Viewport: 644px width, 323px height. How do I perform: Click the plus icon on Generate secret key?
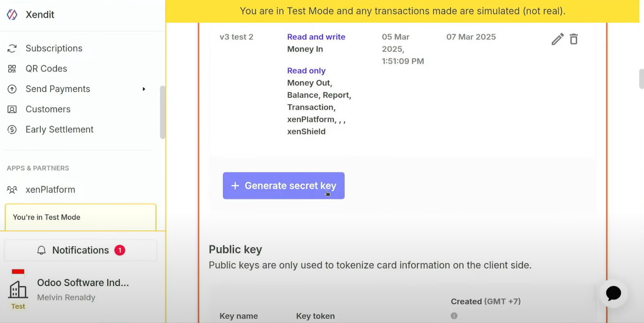235,186
